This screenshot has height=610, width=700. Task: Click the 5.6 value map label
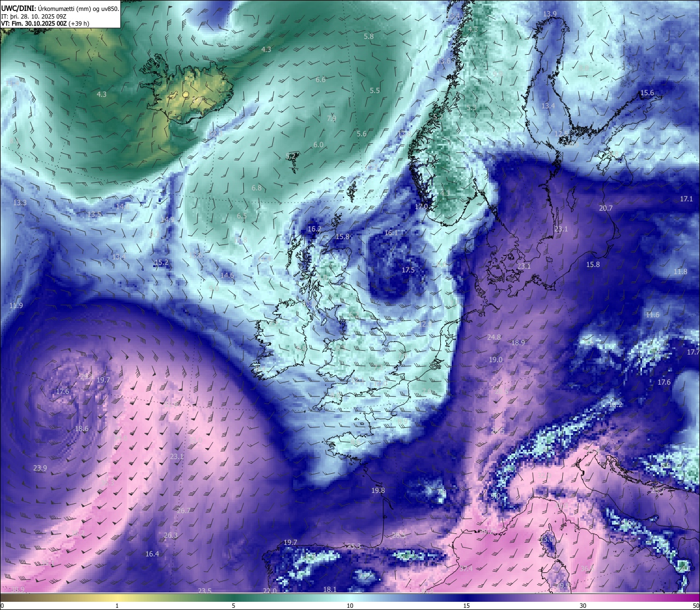pos(361,134)
